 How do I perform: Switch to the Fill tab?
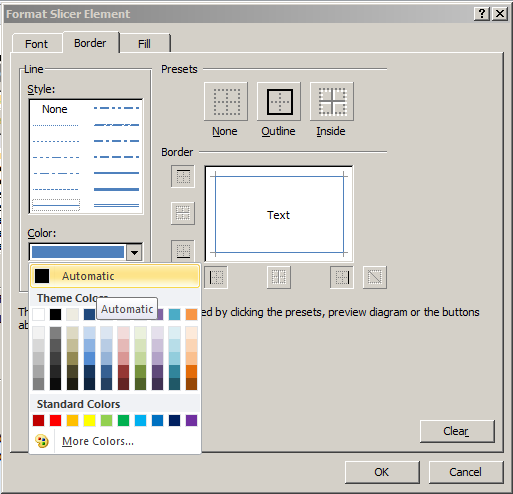[145, 44]
